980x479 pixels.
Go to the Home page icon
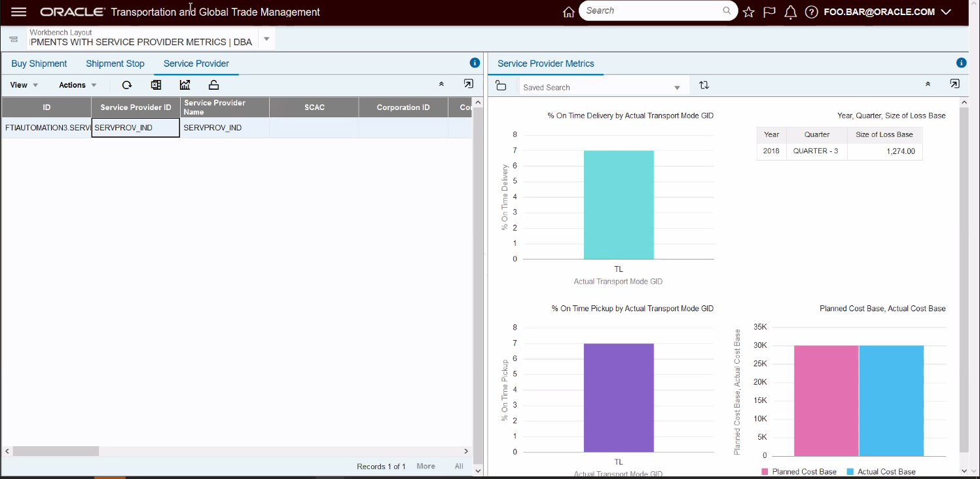[x=569, y=12]
